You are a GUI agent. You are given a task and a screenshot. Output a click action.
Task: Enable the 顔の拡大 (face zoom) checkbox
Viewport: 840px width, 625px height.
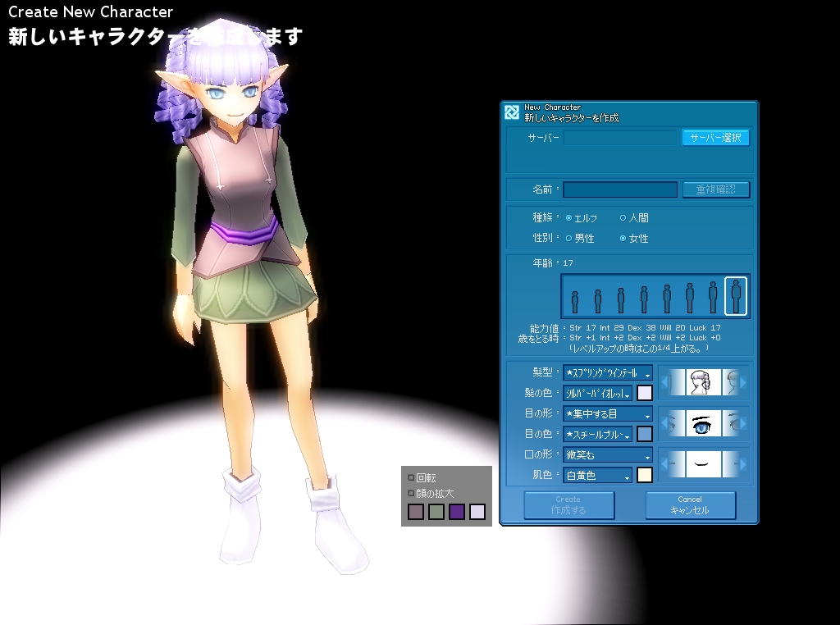(x=412, y=494)
